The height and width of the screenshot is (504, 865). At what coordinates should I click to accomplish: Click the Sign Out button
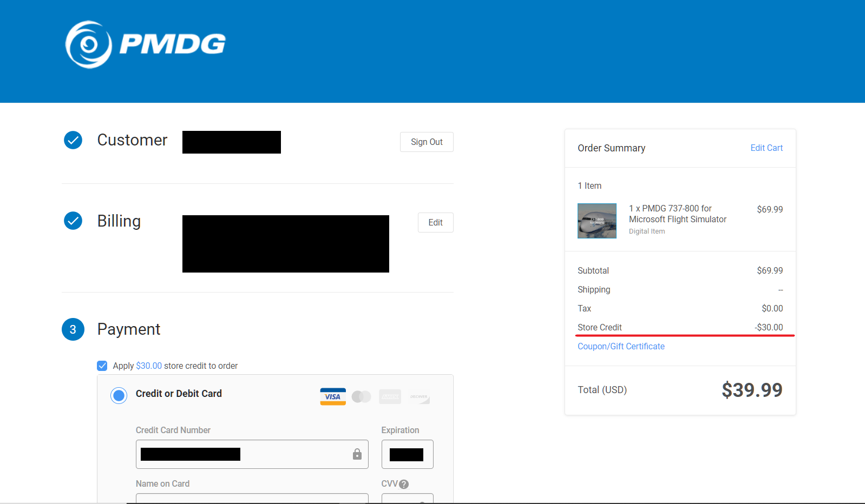(427, 142)
